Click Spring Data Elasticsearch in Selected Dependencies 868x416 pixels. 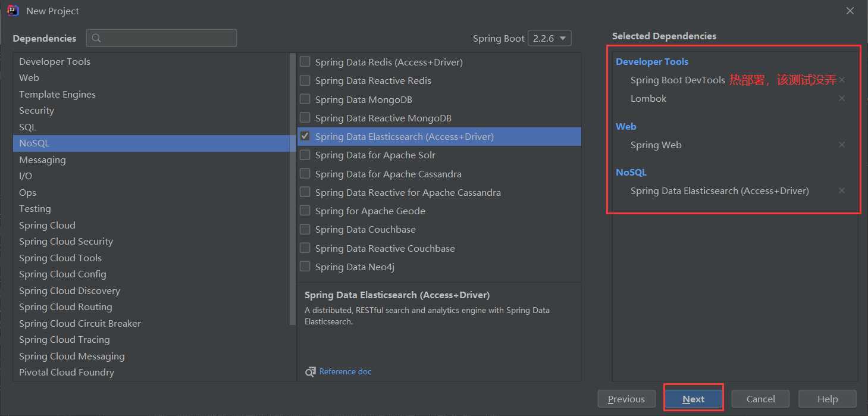click(x=720, y=190)
